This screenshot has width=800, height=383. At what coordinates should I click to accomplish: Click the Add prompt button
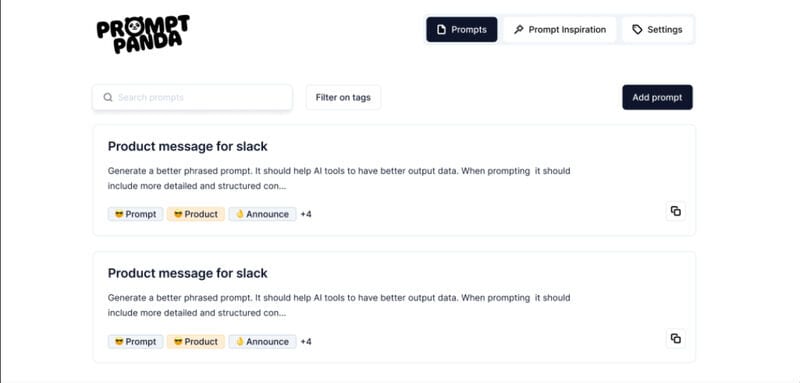click(657, 97)
